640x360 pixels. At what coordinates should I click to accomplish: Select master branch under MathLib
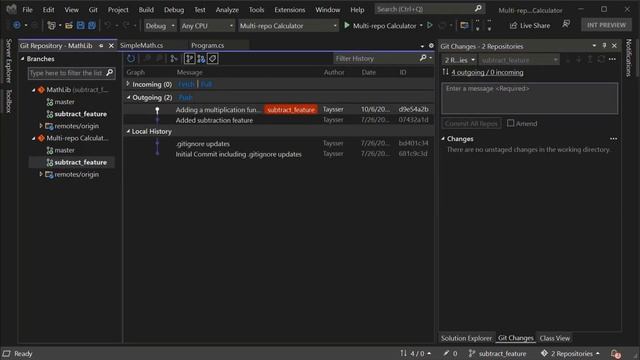pyautogui.click(x=64, y=102)
